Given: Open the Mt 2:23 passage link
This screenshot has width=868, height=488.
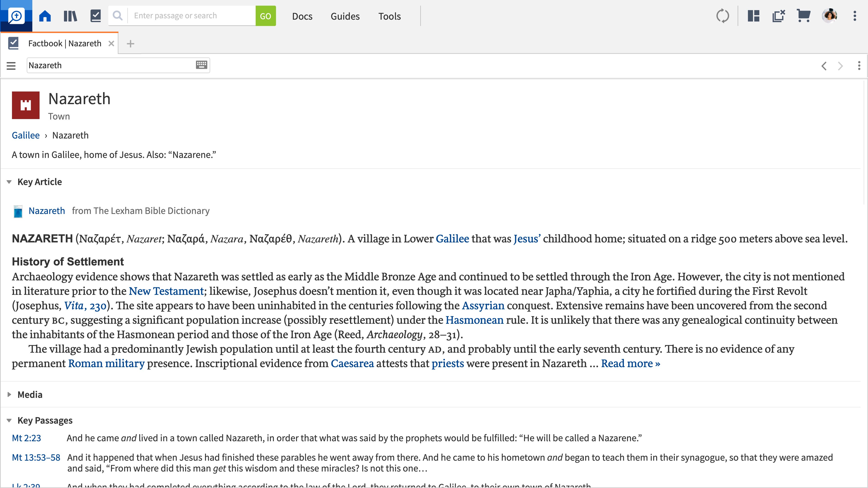Looking at the screenshot, I should [26, 438].
